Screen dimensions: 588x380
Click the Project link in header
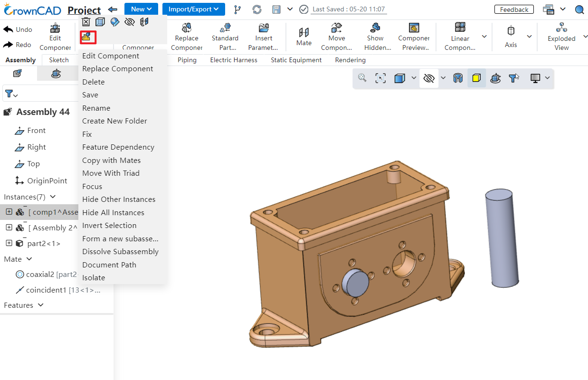coord(84,10)
